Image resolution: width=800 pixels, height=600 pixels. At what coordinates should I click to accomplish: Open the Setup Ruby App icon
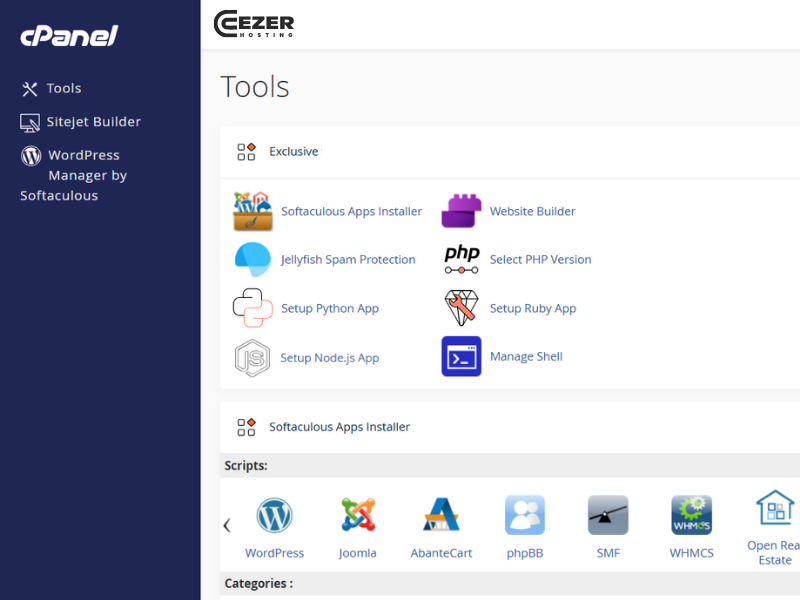coord(461,308)
